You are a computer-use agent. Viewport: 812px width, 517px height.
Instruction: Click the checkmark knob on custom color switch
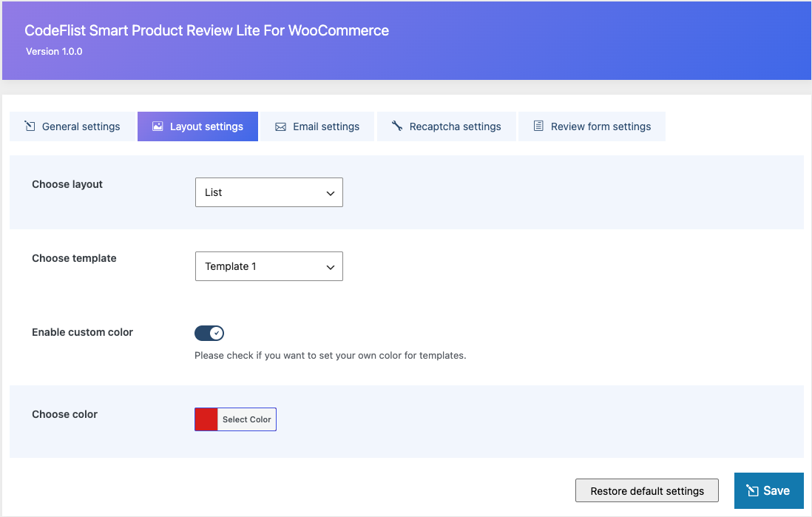[217, 333]
